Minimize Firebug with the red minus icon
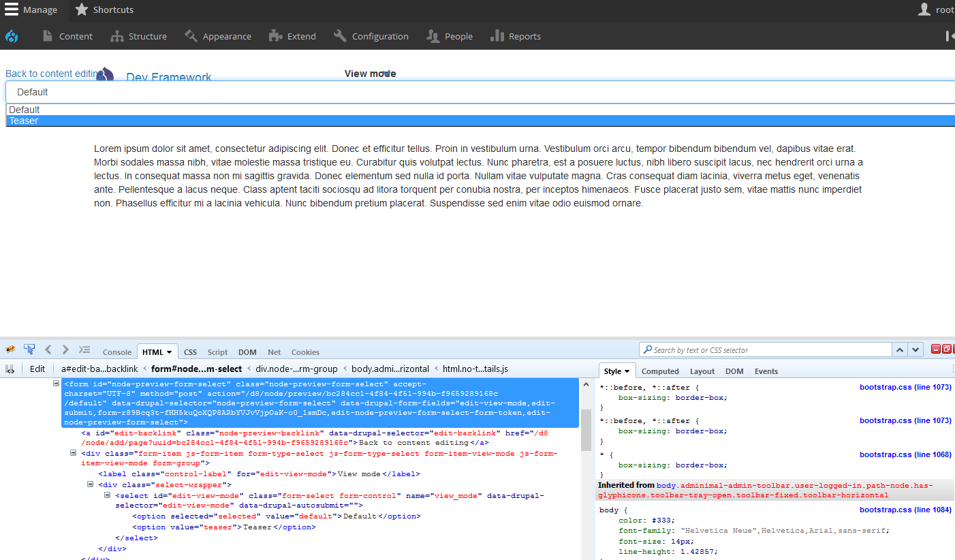Screen dimensions: 955x560 click(935, 348)
